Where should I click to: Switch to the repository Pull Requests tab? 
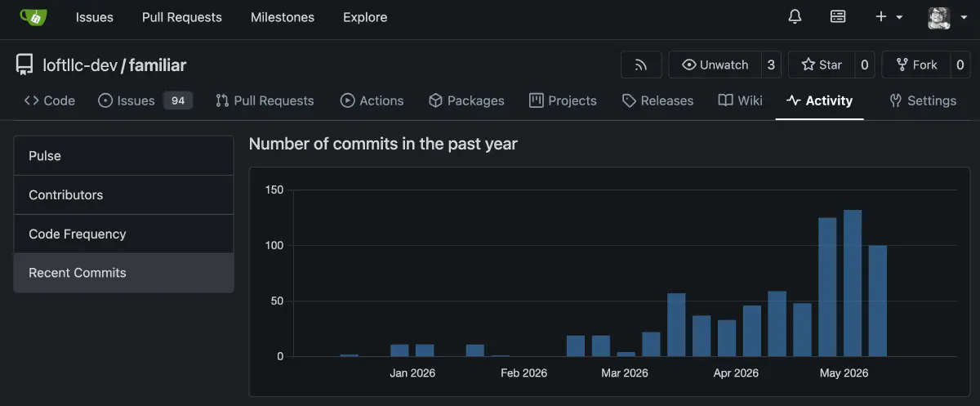[x=265, y=100]
